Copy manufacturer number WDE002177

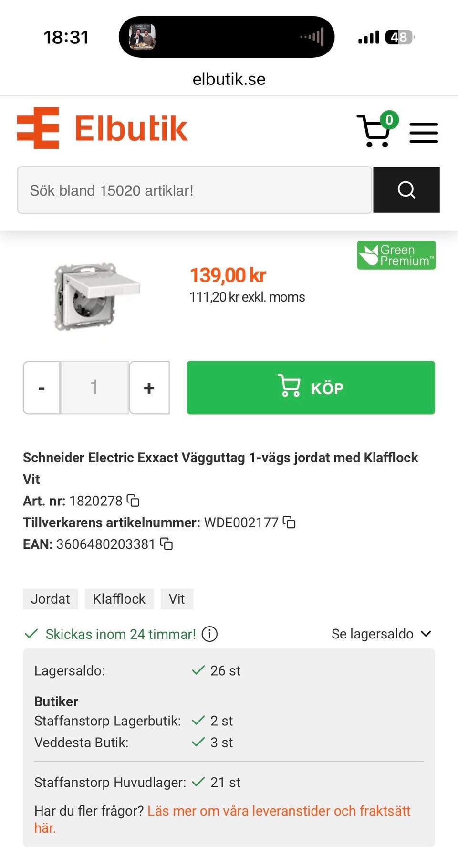pos(289,522)
